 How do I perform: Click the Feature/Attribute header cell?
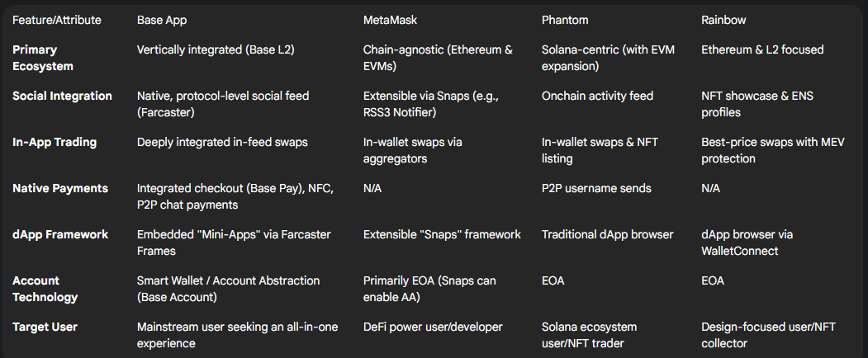(x=57, y=21)
